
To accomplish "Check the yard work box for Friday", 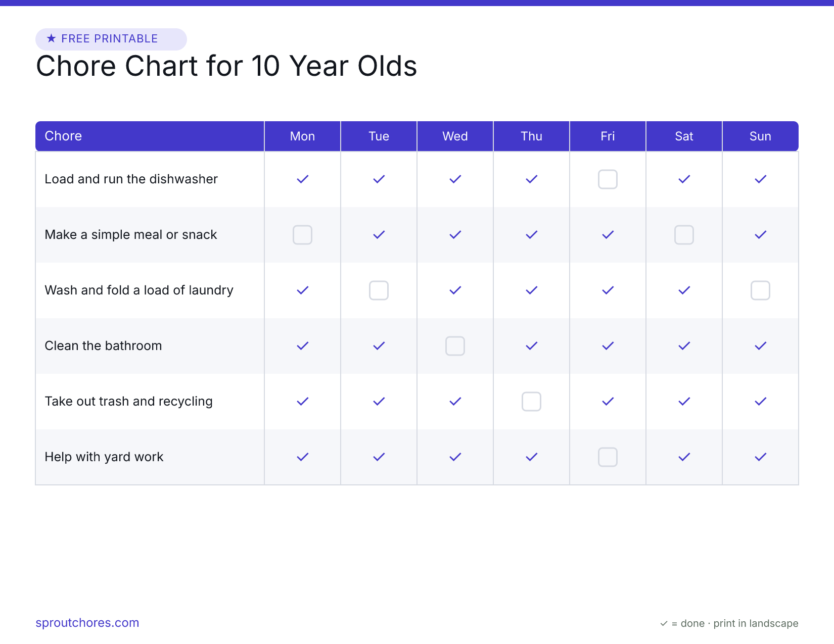I will [x=608, y=457].
